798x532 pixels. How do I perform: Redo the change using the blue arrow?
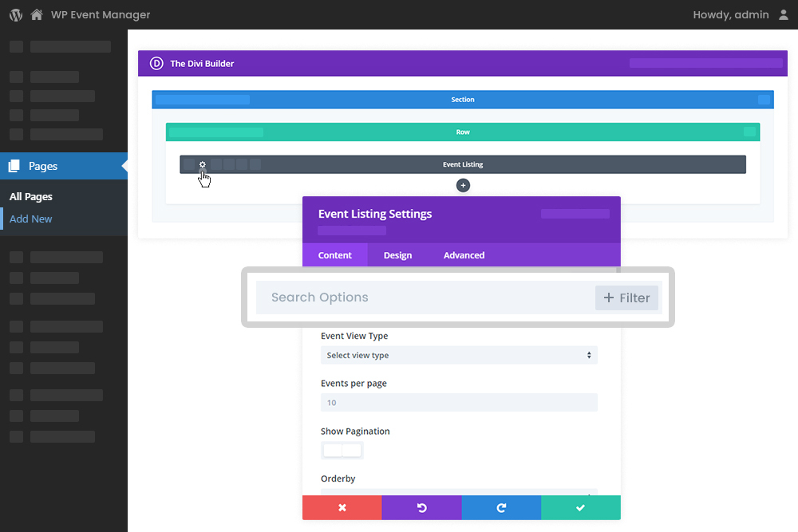click(501, 507)
